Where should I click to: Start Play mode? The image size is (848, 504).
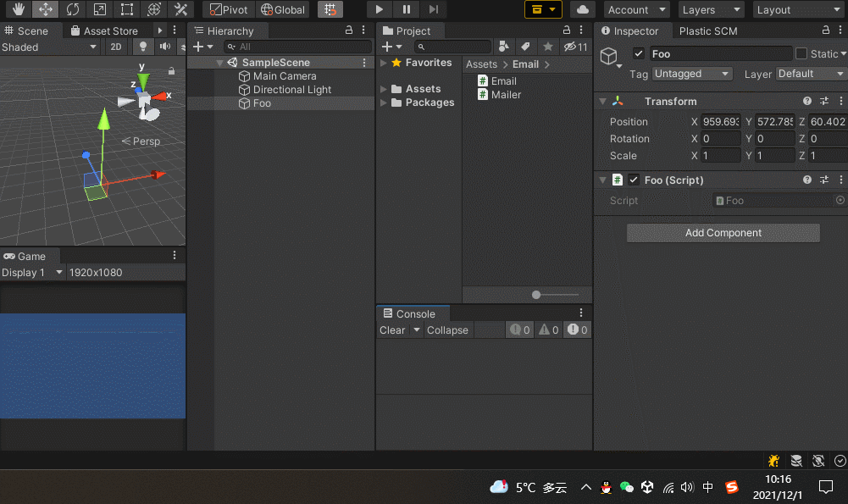coord(380,9)
